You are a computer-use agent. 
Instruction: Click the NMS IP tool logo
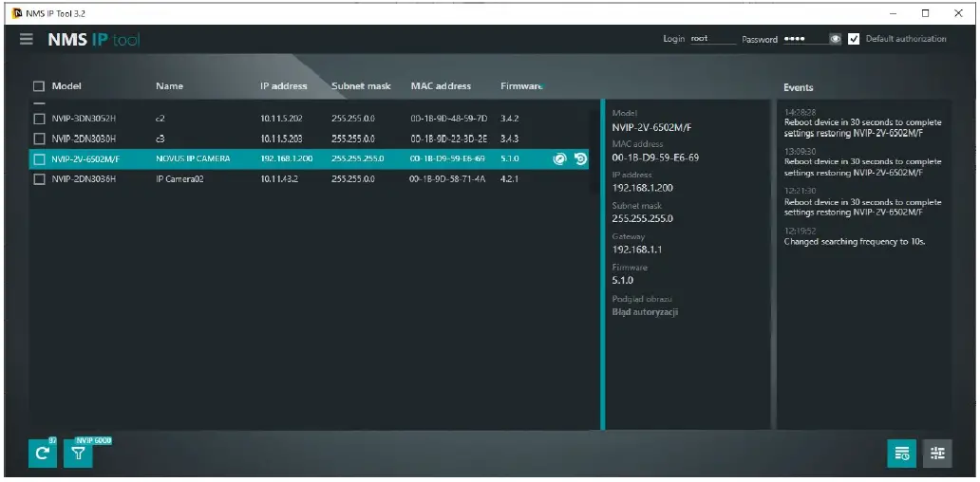94,39
